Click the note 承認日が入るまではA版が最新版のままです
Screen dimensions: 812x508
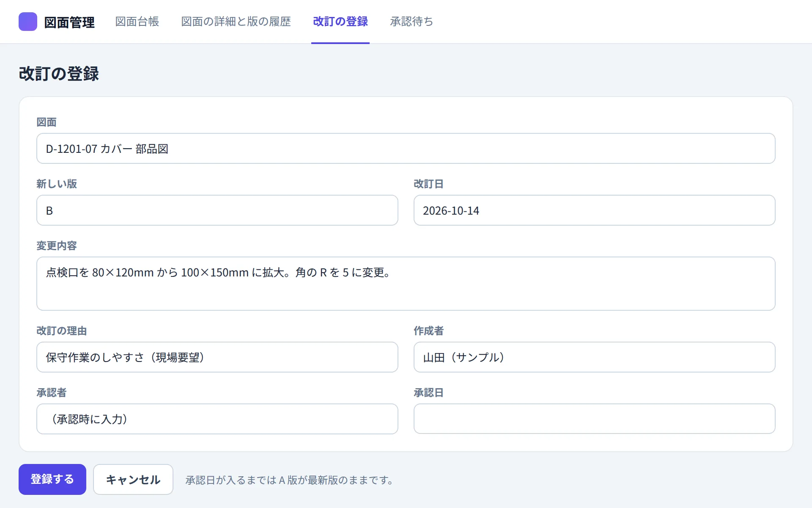pyautogui.click(x=290, y=480)
